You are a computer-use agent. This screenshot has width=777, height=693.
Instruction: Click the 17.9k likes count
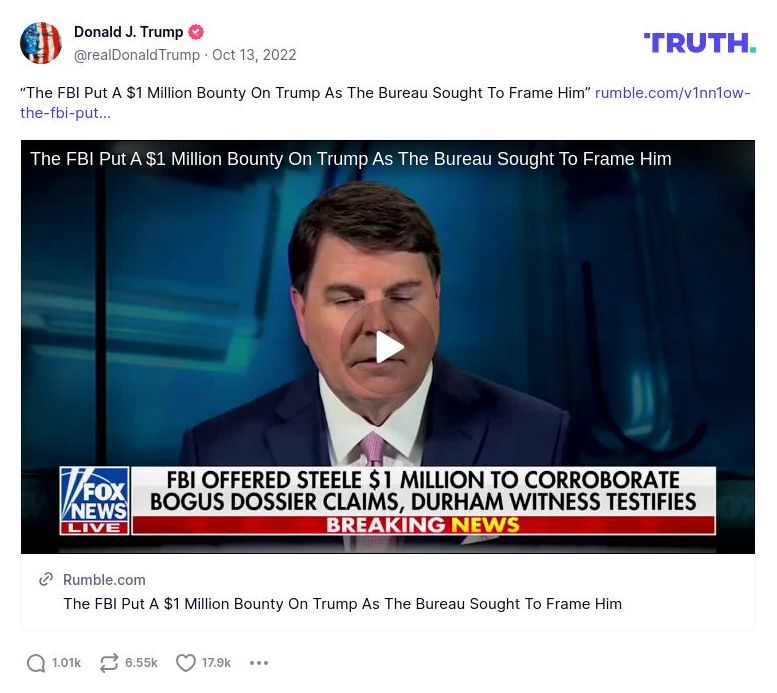(216, 663)
